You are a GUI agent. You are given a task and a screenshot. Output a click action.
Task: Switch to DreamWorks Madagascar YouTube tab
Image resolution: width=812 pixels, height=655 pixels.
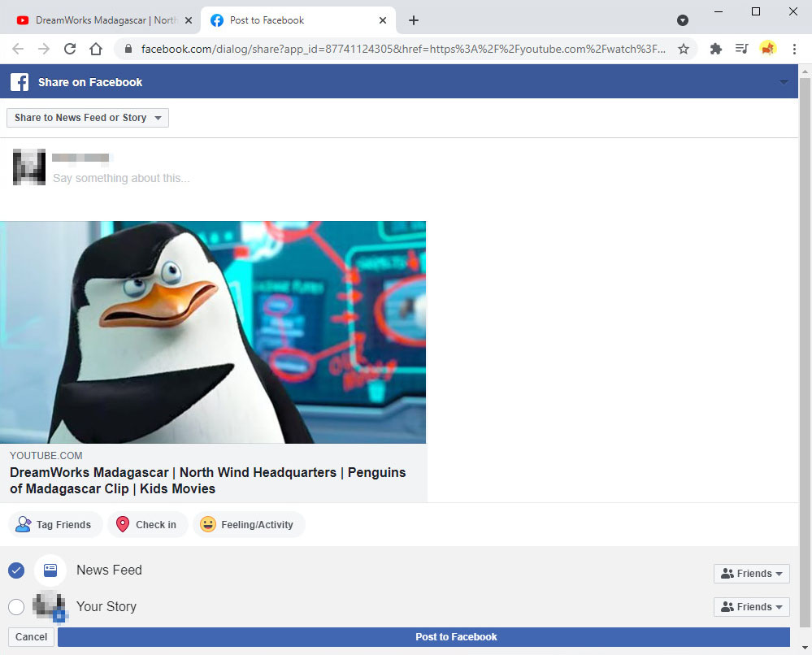pyautogui.click(x=103, y=20)
